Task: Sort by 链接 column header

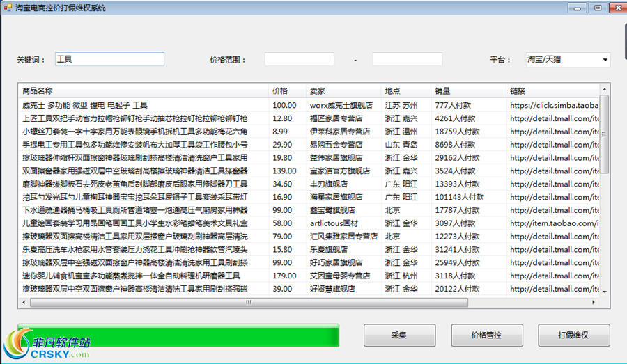Action: (552, 91)
